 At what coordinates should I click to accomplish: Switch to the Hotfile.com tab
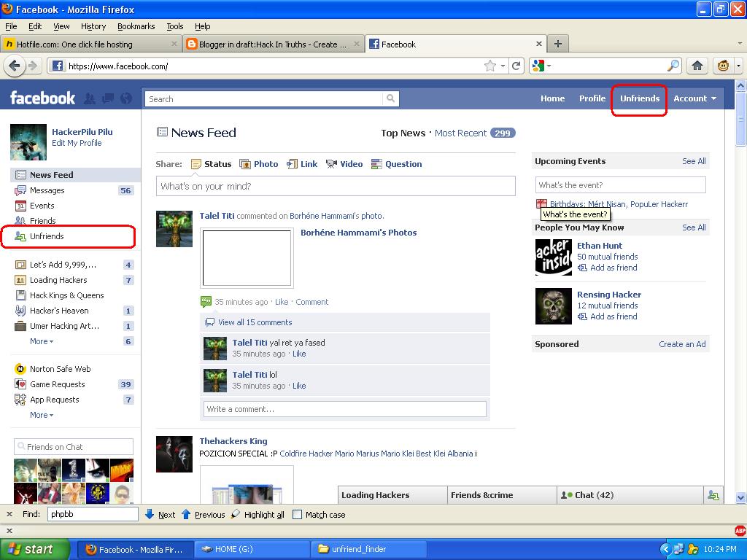[90, 44]
